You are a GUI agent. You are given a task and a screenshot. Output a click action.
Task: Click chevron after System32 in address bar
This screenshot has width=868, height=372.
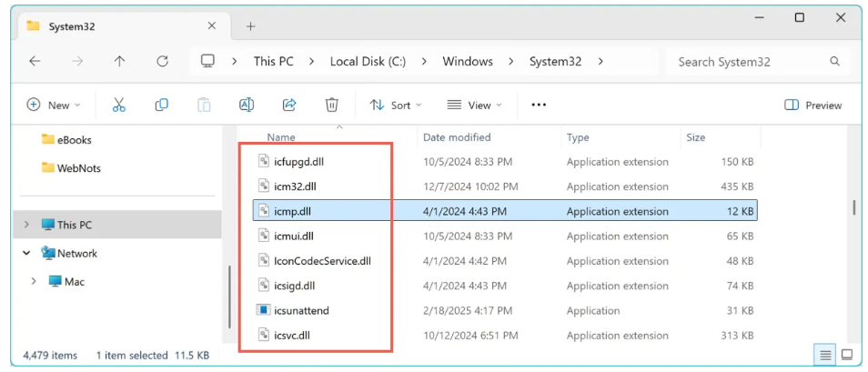[x=601, y=62]
